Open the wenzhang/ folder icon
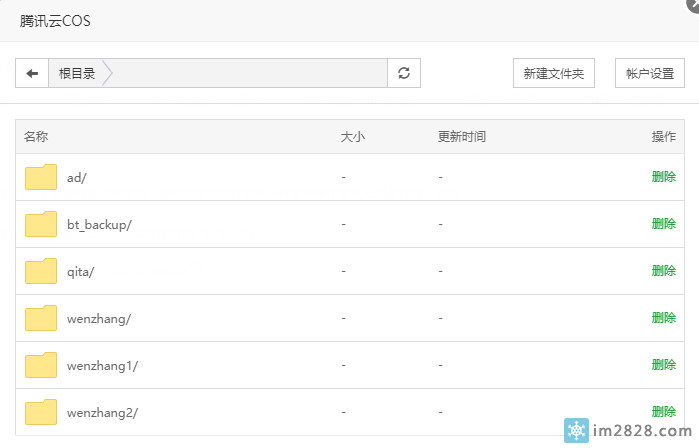This screenshot has width=699, height=448. pos(41,318)
